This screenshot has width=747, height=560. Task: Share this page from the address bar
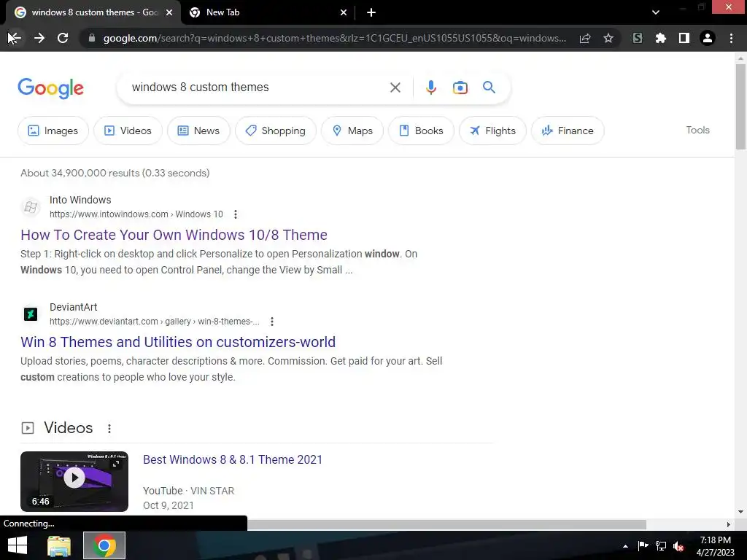click(585, 38)
